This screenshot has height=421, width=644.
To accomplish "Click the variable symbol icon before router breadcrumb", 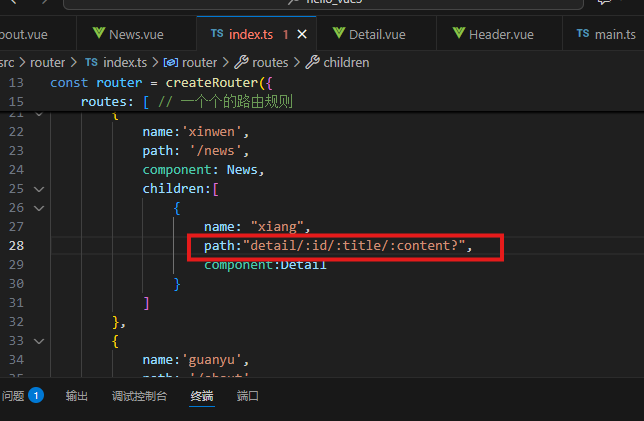I will [171, 62].
